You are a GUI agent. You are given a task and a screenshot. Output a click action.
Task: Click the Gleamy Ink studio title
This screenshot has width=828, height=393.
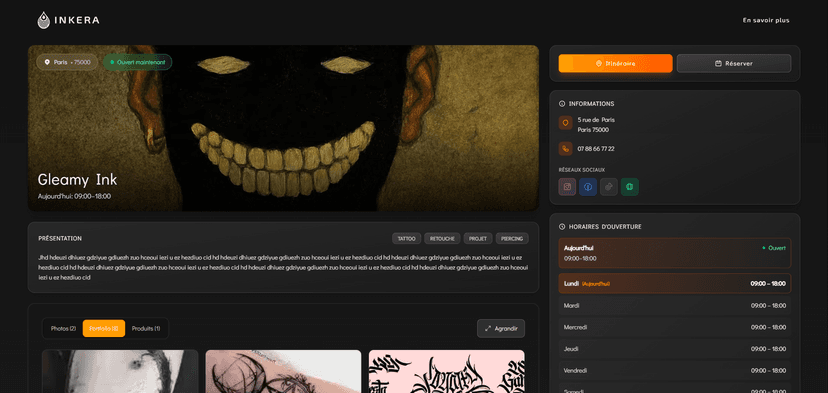point(77,180)
